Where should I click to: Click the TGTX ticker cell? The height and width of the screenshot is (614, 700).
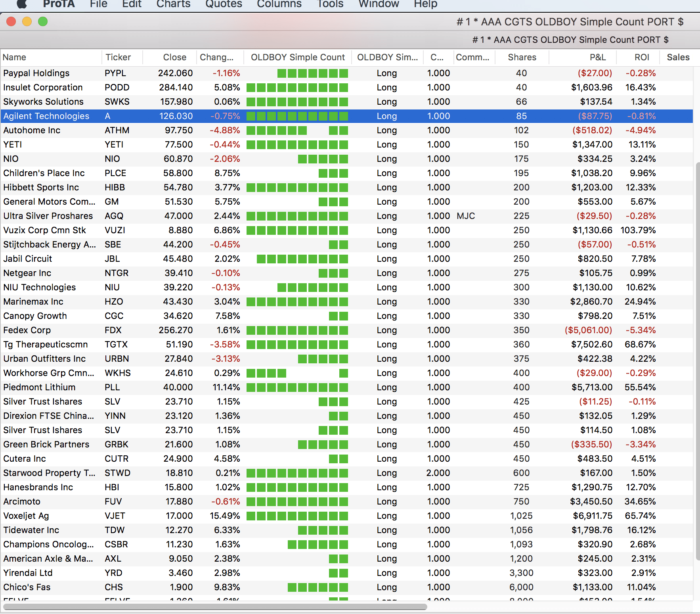116,344
